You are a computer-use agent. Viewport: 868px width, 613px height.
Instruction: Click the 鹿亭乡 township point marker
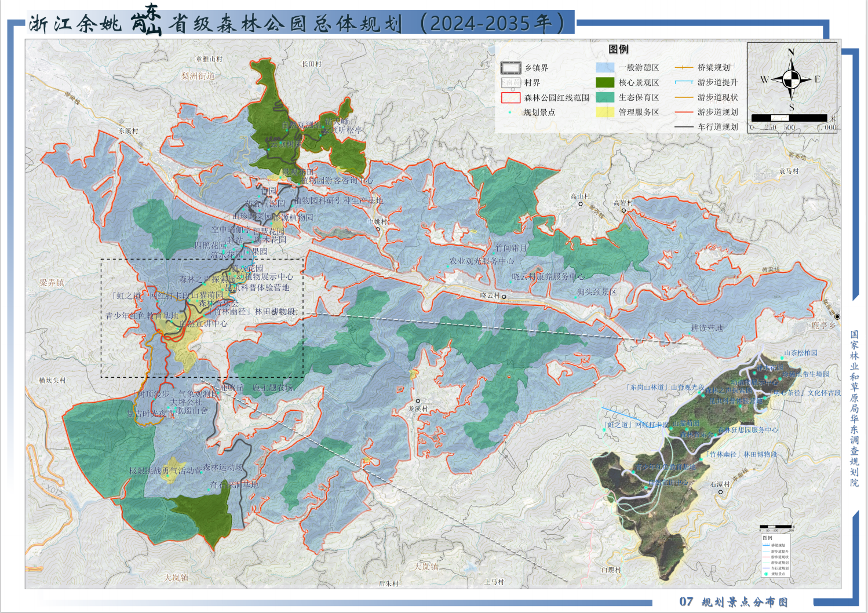[x=837, y=317]
